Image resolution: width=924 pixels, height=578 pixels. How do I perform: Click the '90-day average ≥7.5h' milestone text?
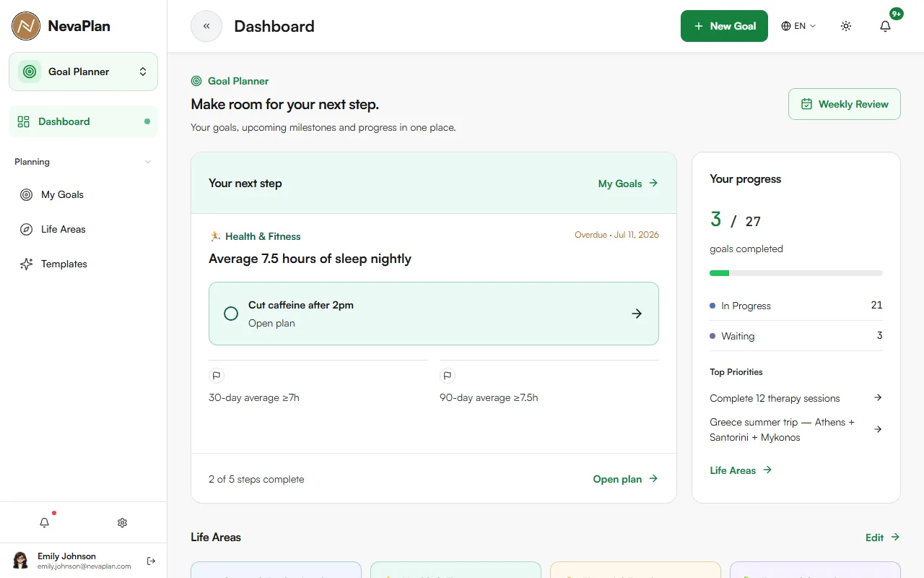click(x=489, y=397)
